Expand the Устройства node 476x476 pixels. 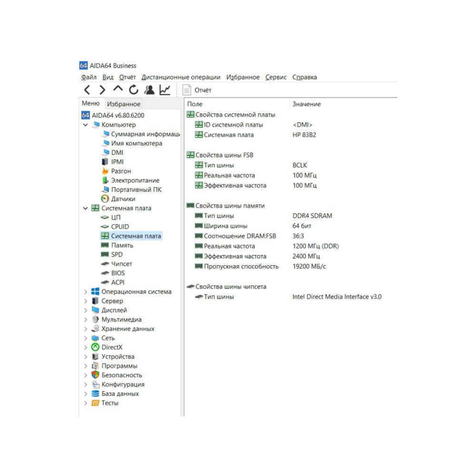coord(86,357)
